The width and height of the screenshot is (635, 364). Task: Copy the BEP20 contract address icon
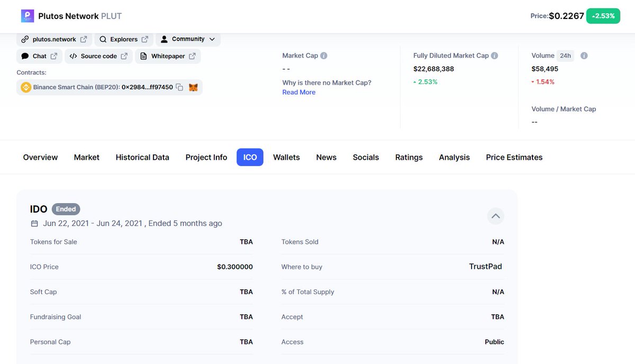click(x=179, y=87)
